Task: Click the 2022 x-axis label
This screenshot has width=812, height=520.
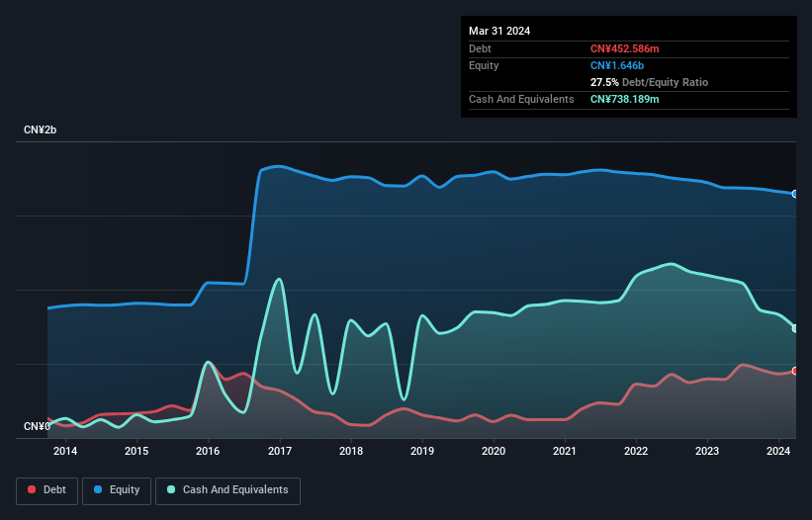Action: pos(636,451)
